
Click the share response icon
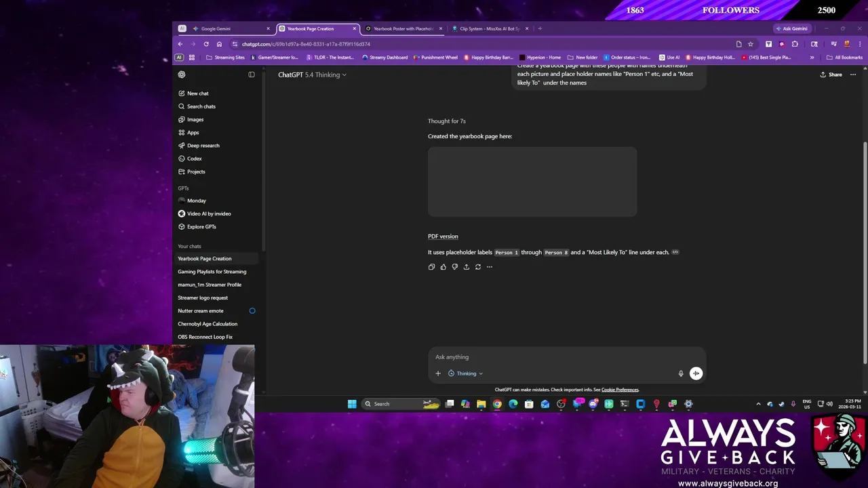pyautogui.click(x=466, y=267)
